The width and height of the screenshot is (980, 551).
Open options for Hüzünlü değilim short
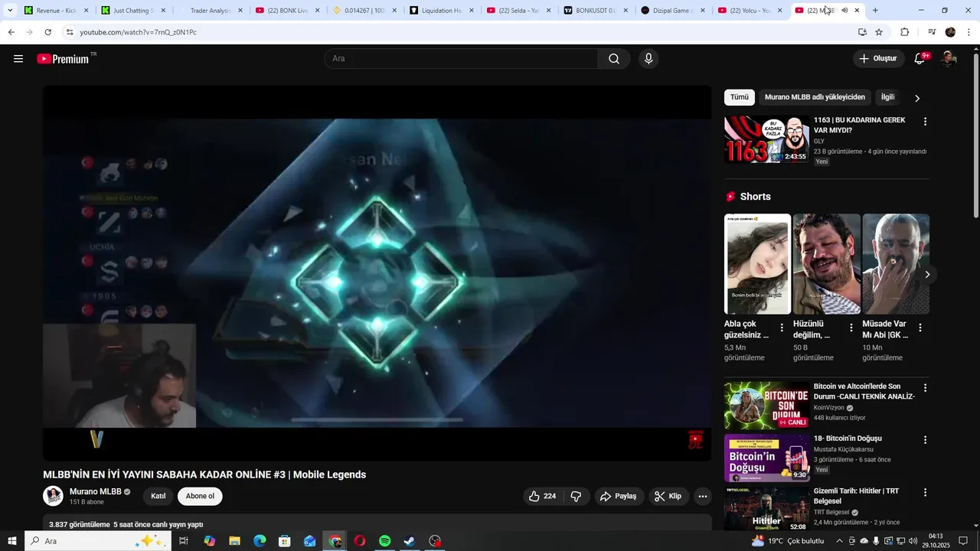pos(851,328)
